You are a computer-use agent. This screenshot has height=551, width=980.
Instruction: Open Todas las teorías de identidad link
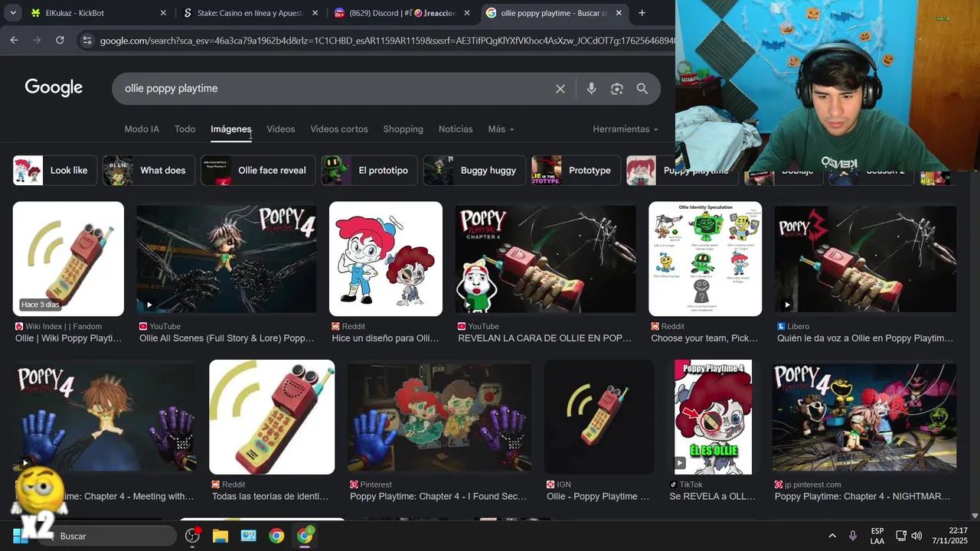point(270,497)
